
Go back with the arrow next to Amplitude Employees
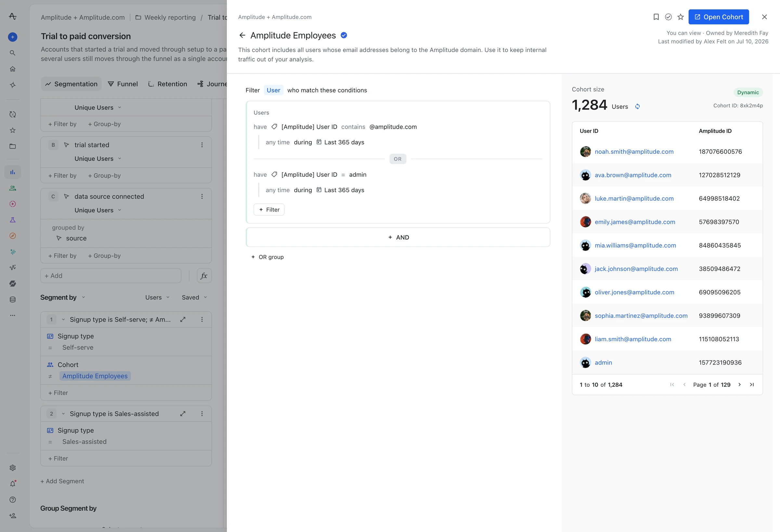coord(242,35)
